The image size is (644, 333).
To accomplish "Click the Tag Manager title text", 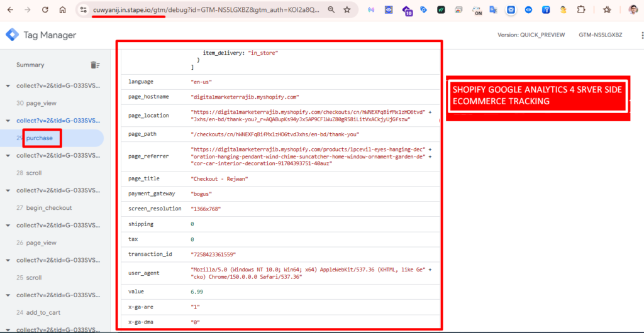I will click(x=50, y=35).
